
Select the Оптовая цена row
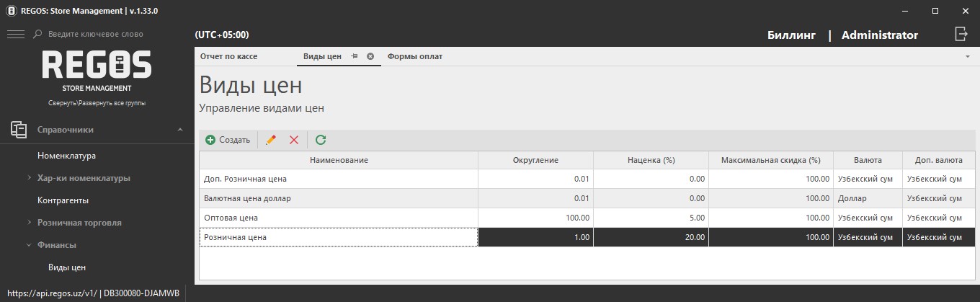pos(339,218)
